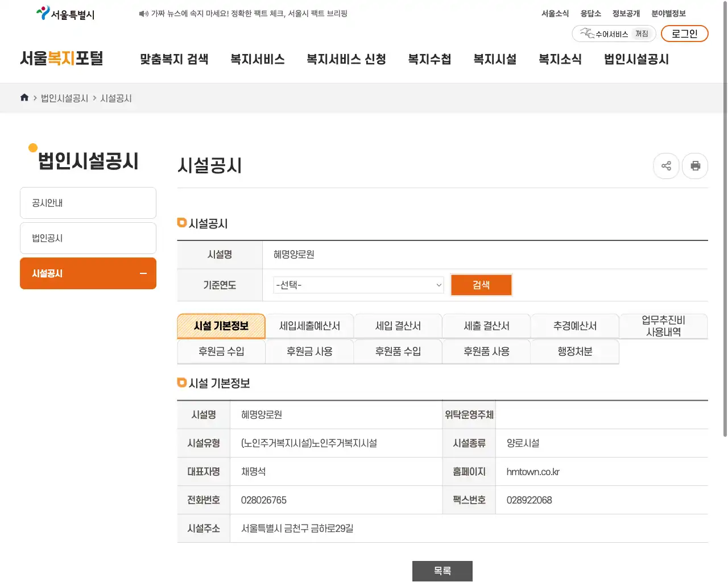Open 복지수첩 main menu

[430, 59]
